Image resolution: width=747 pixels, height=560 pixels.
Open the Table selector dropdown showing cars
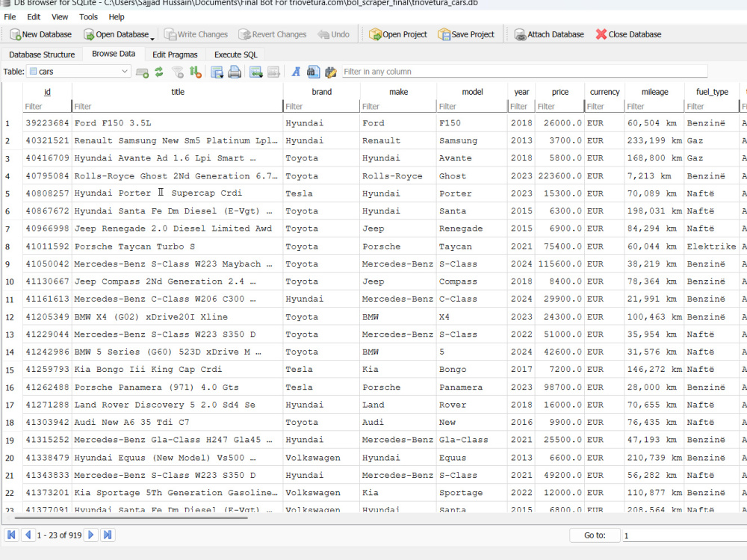(x=78, y=72)
